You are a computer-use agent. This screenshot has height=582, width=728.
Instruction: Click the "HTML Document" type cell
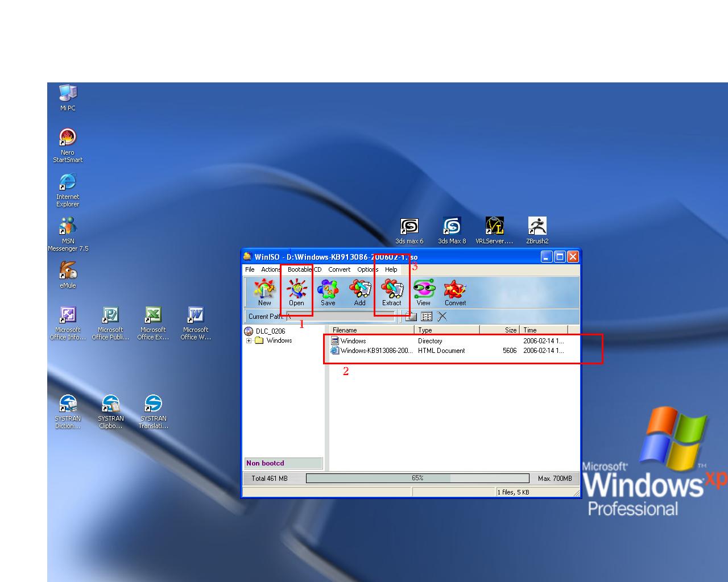click(441, 351)
